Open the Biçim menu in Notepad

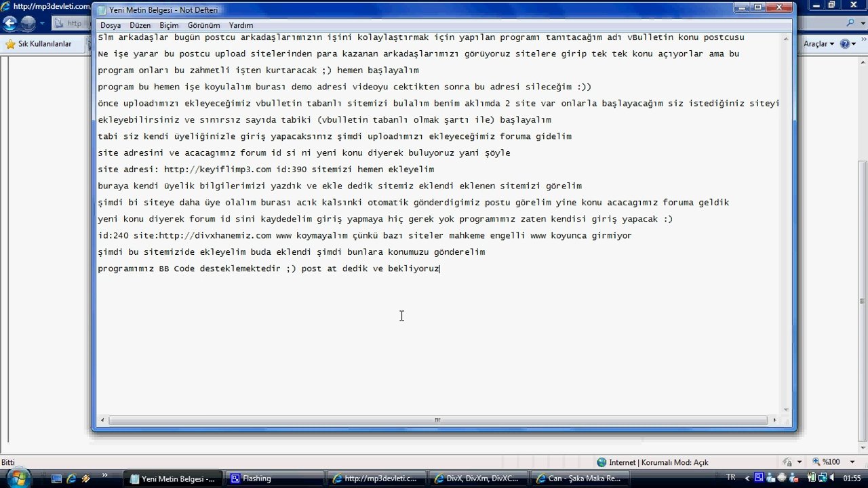(x=169, y=25)
